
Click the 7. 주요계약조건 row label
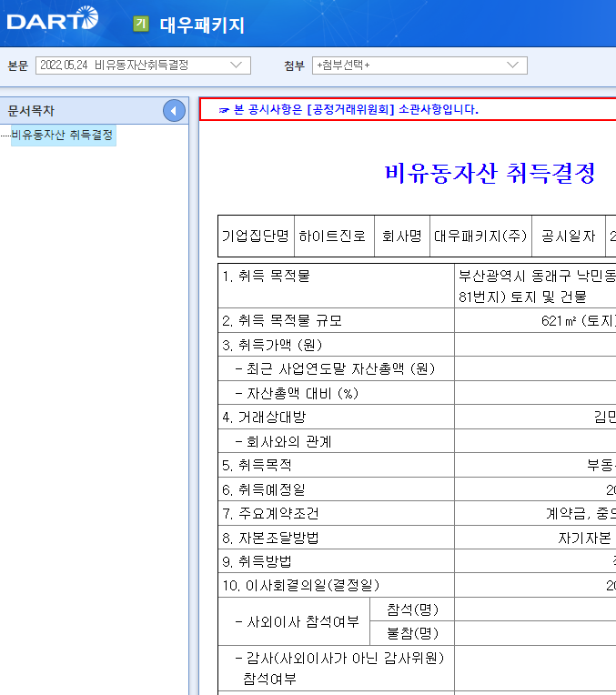click(270, 514)
